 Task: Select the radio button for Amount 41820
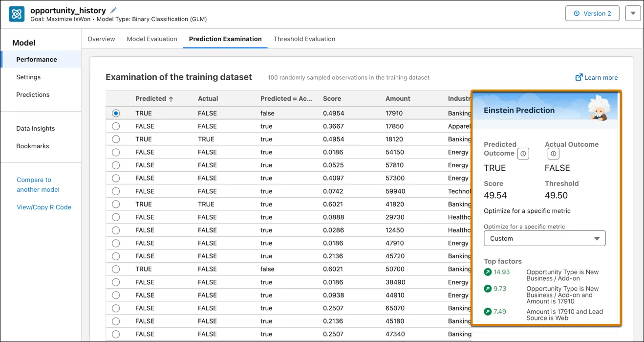pyautogui.click(x=116, y=204)
